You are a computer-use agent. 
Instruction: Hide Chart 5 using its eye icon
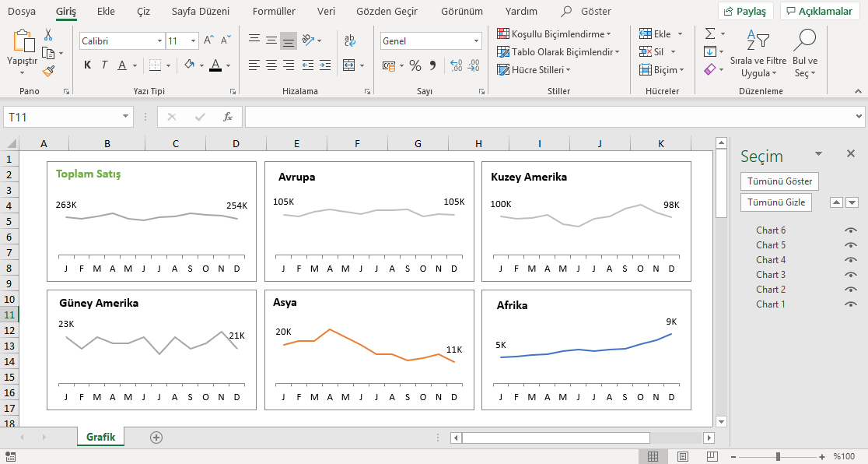[850, 245]
